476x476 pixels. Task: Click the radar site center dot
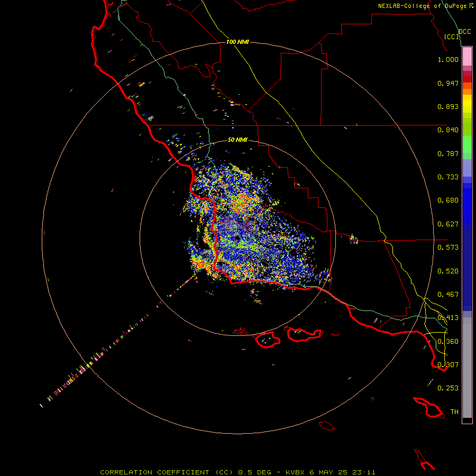click(x=237, y=238)
